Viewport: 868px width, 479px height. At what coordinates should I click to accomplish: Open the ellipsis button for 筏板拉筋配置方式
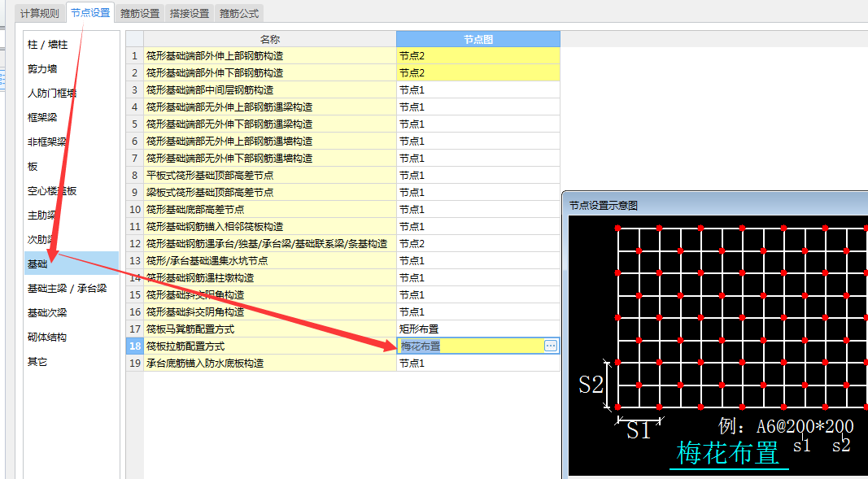pos(551,346)
